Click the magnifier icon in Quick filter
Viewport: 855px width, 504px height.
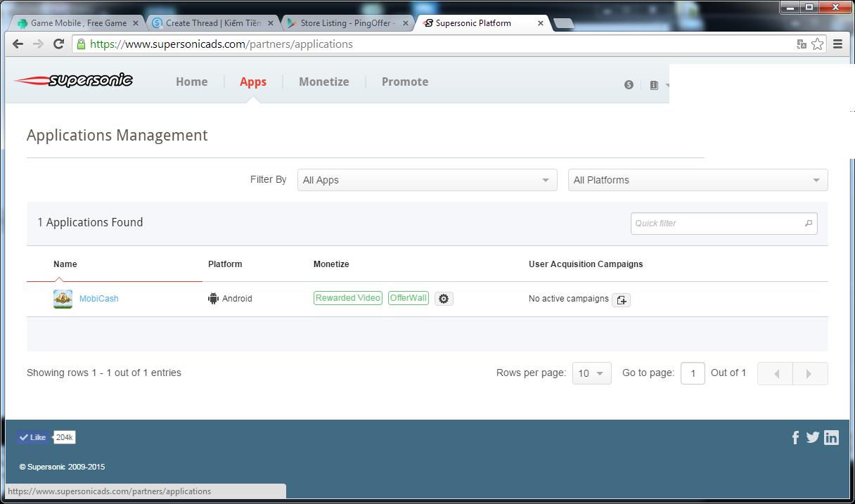(x=809, y=224)
